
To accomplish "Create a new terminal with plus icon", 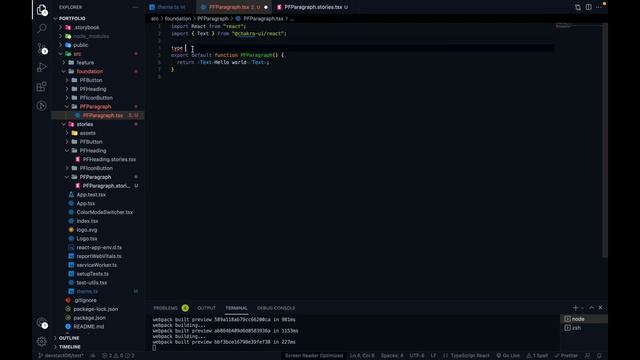I will (576, 308).
